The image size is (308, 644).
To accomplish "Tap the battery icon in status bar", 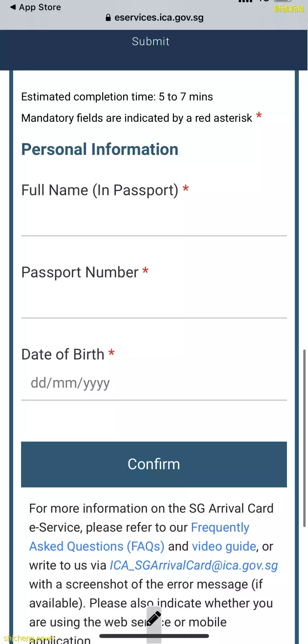I will [283, 1].
